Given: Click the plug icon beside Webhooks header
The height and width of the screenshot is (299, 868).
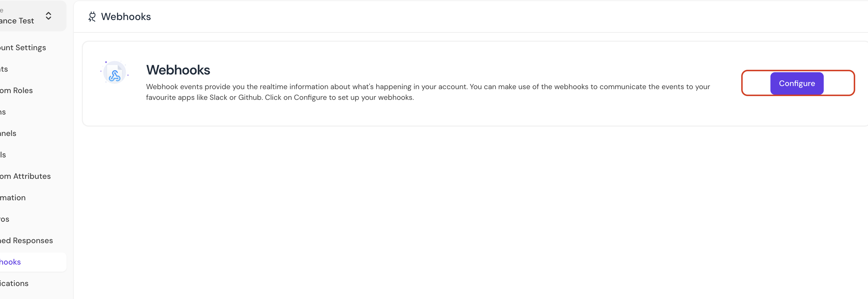Looking at the screenshot, I should tap(92, 17).
